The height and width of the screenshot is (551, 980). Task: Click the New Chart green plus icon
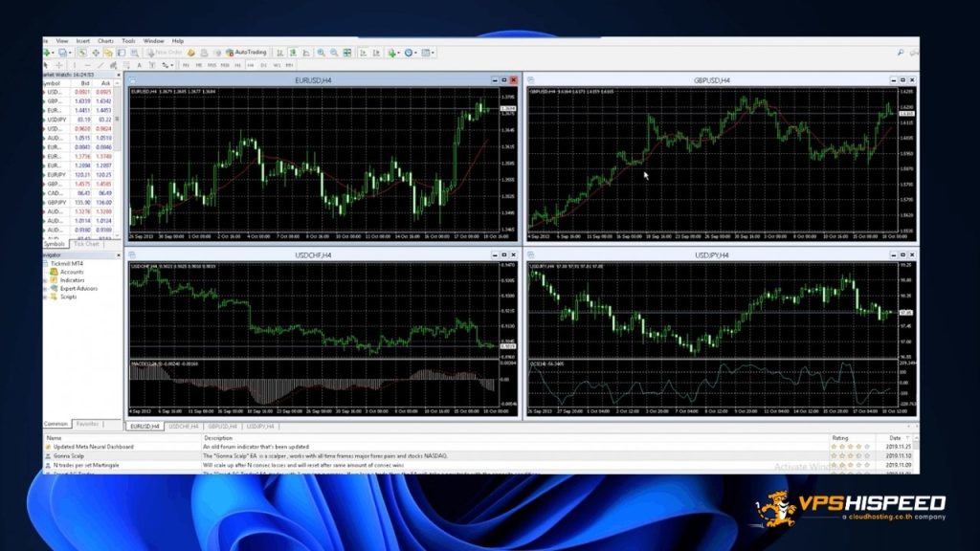tap(46, 53)
